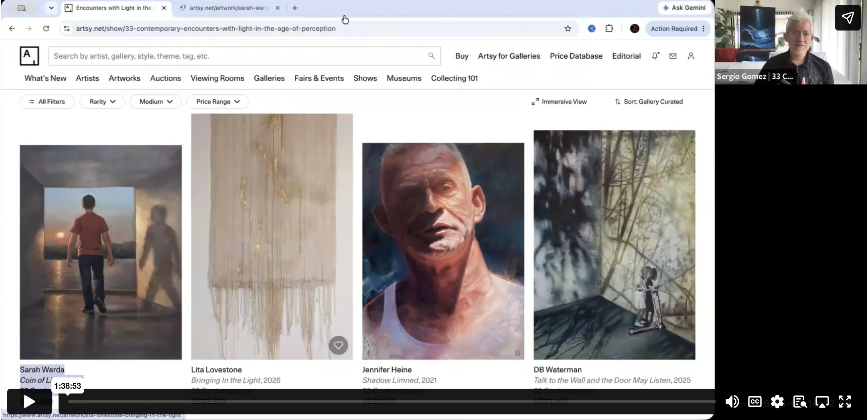Open Jennifer Heine portrait thumbnail
This screenshot has width=868, height=420.
click(x=443, y=251)
